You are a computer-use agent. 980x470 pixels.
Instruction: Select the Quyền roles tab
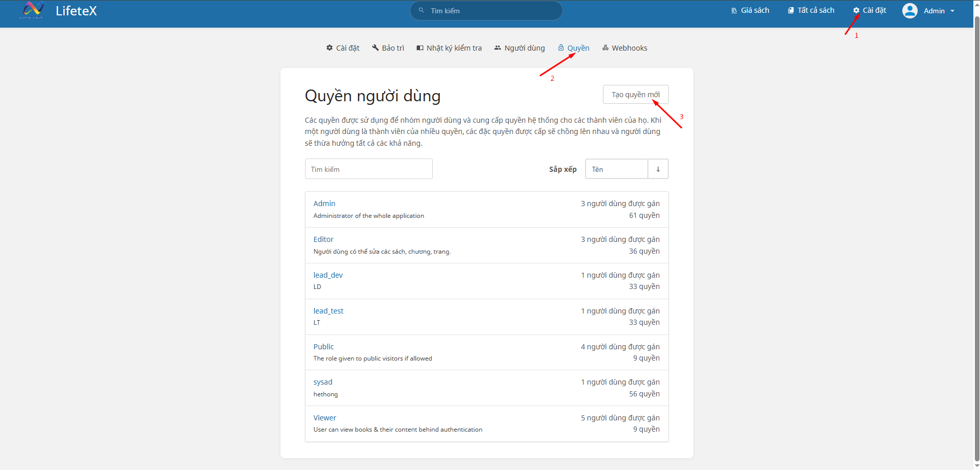573,48
